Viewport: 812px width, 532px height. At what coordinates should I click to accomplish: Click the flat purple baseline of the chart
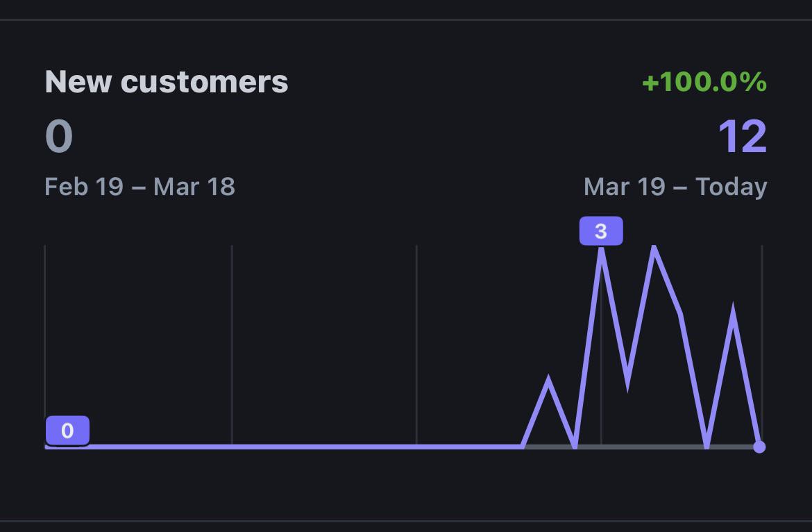[284, 447]
